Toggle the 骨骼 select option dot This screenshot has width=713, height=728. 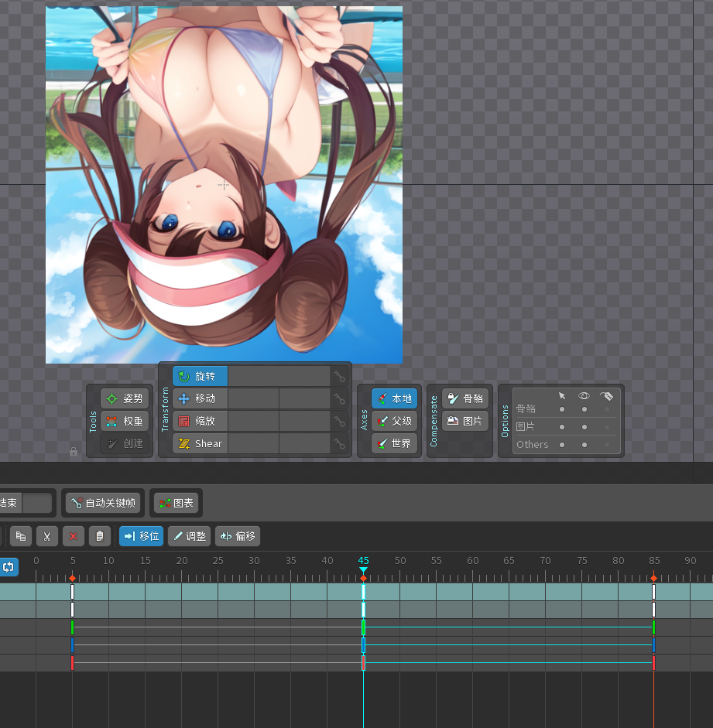coord(562,409)
